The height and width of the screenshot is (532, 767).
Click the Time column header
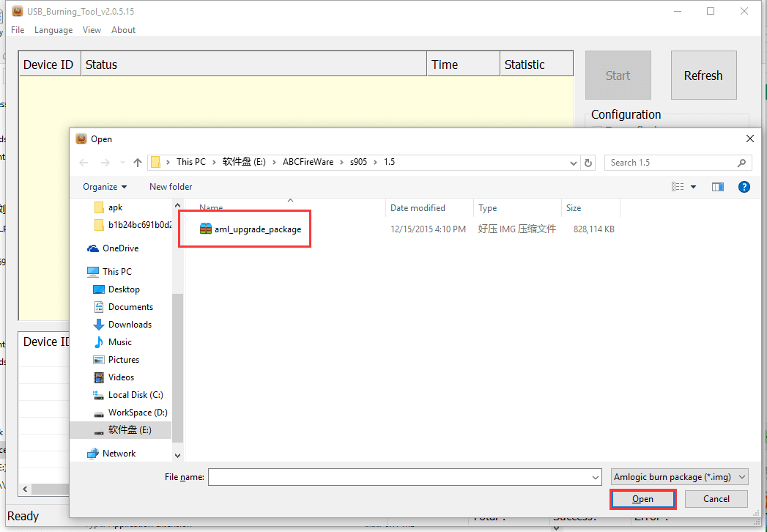coord(463,64)
